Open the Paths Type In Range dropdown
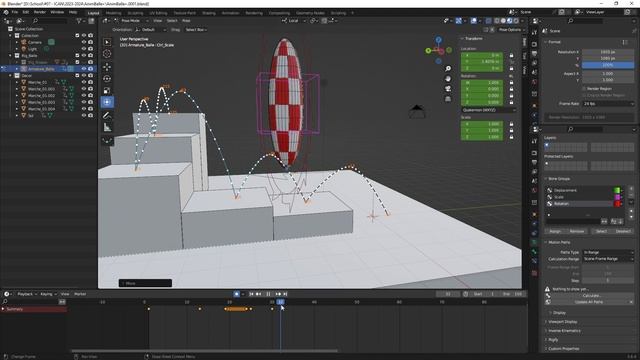 (x=608, y=252)
